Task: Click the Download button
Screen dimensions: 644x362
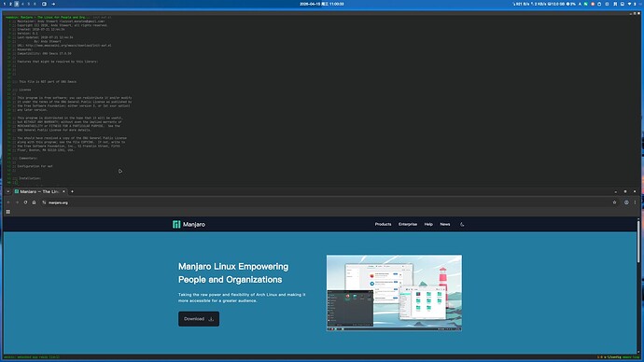Action: 199,319
